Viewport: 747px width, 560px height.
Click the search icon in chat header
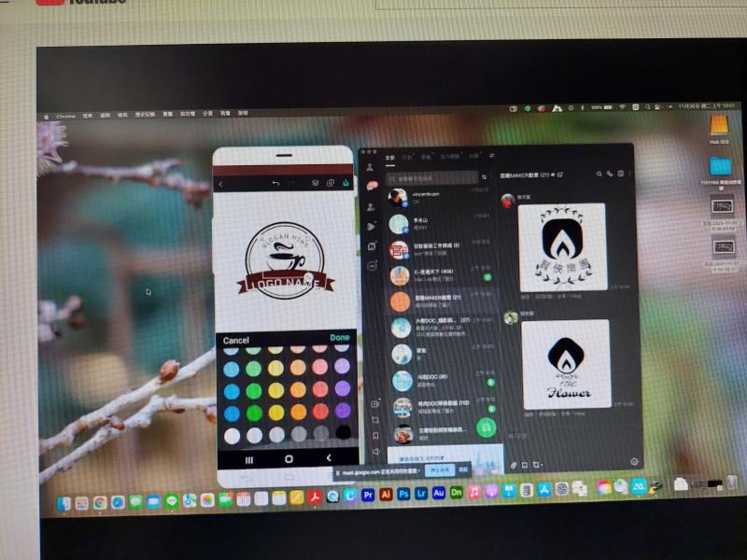[599, 174]
